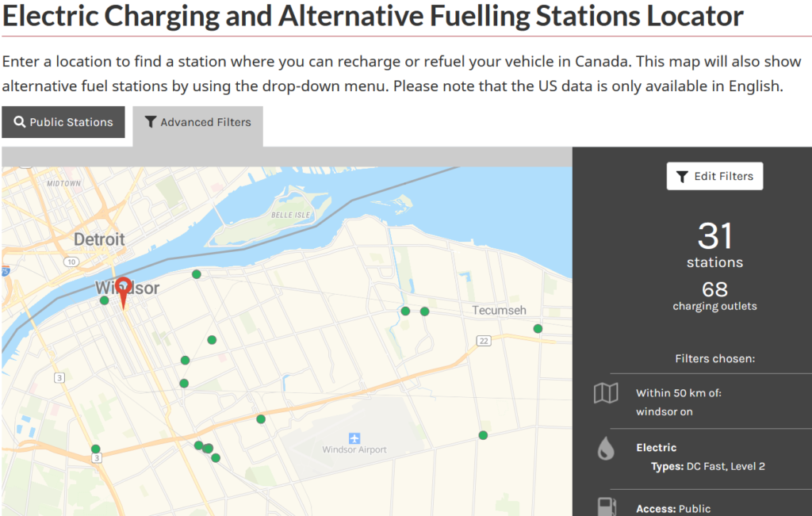Select the green station dot near Tecumseh
The width and height of the screenshot is (812, 516).
538,329
